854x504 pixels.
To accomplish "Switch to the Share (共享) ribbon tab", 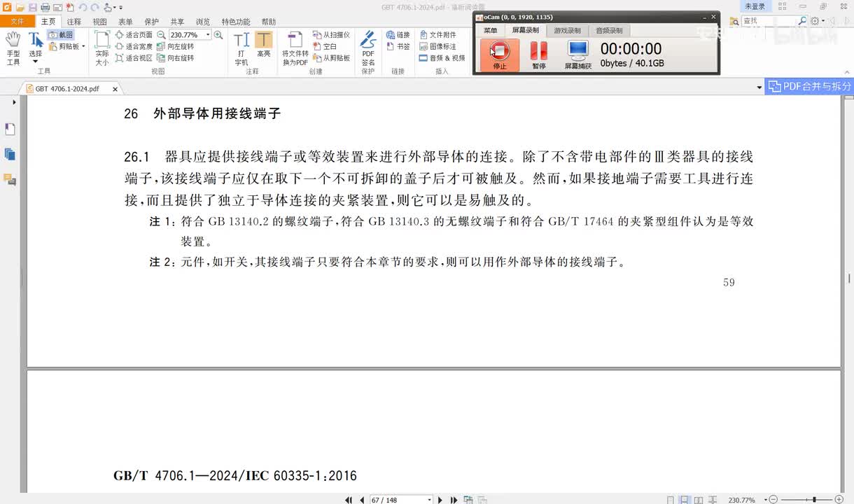I will click(x=177, y=22).
